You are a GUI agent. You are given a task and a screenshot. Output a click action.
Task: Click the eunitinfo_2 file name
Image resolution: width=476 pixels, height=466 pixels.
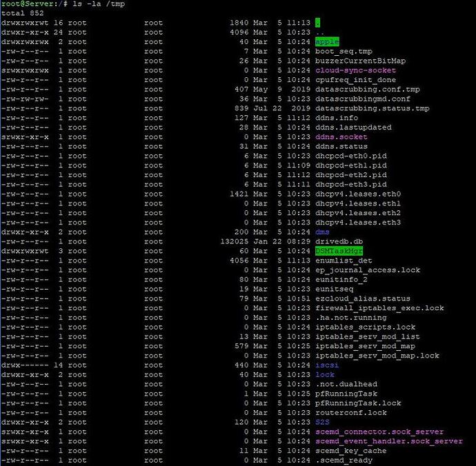point(341,280)
